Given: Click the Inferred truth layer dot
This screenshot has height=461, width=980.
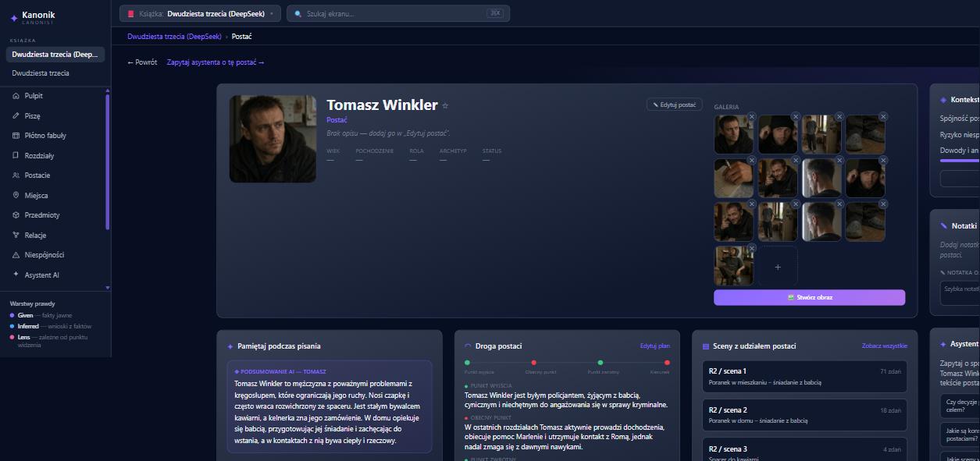Looking at the screenshot, I should click(x=12, y=326).
